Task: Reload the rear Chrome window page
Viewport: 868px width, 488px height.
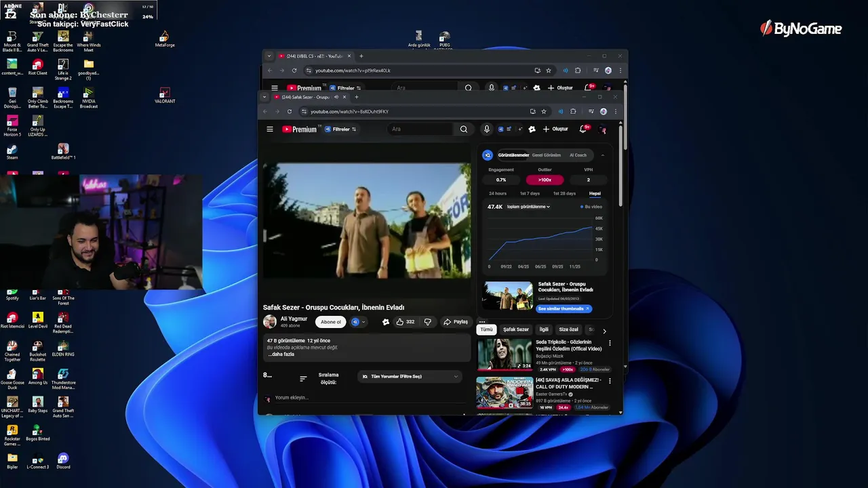Action: (294, 70)
